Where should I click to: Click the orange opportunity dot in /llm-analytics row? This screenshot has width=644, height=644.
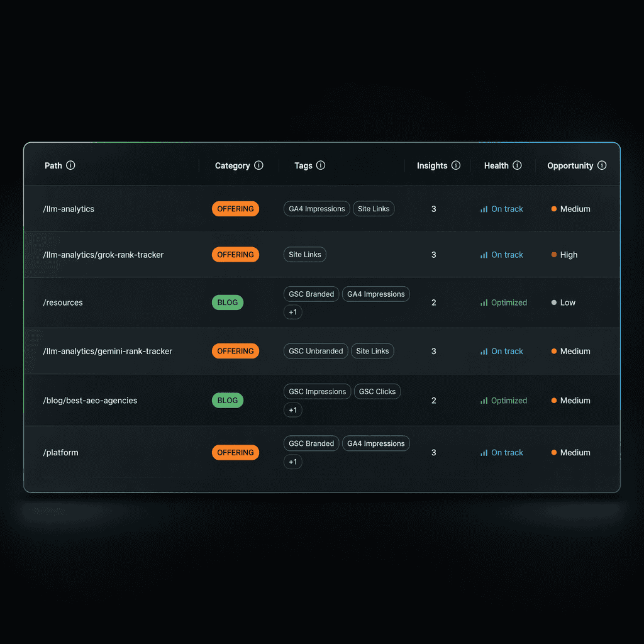coord(553,209)
